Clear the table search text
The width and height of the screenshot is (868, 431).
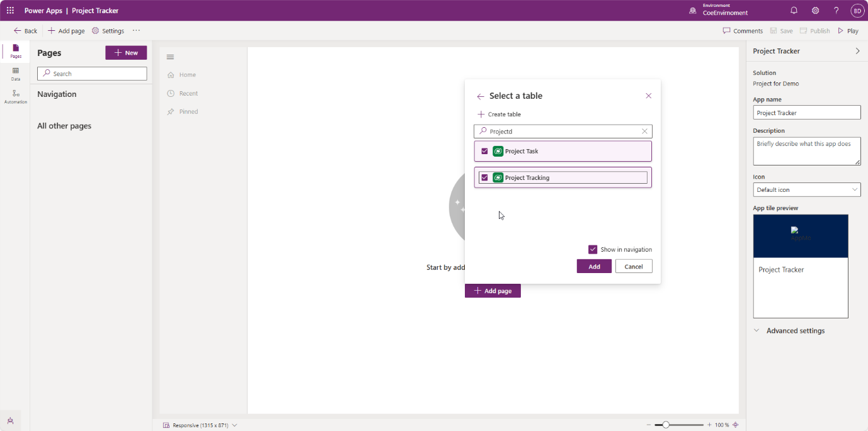pos(644,132)
